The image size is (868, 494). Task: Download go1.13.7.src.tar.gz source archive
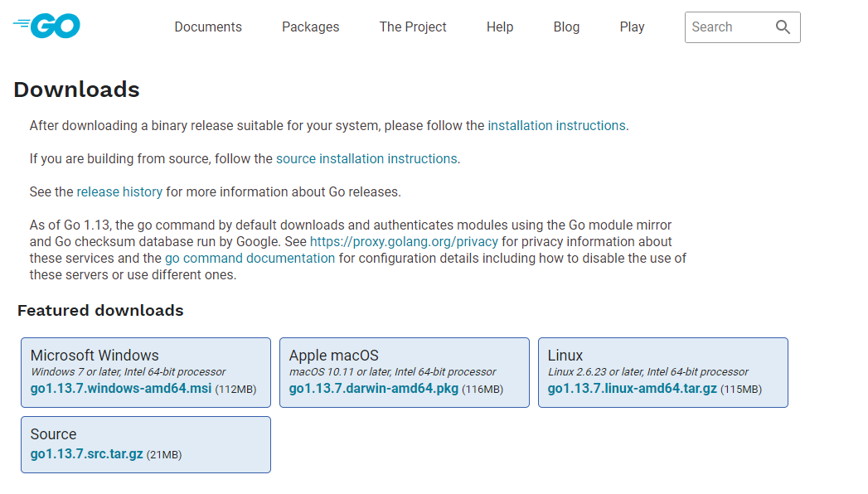pos(86,453)
